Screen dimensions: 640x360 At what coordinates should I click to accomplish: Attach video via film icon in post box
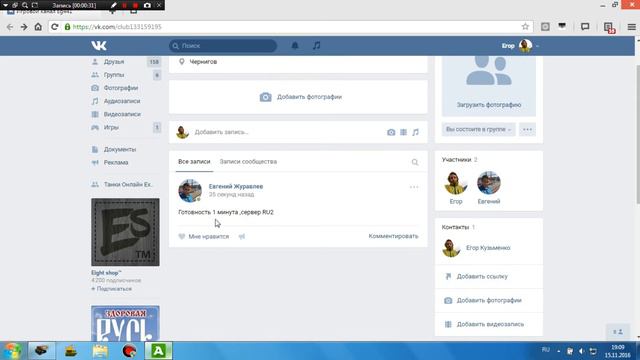click(x=403, y=132)
